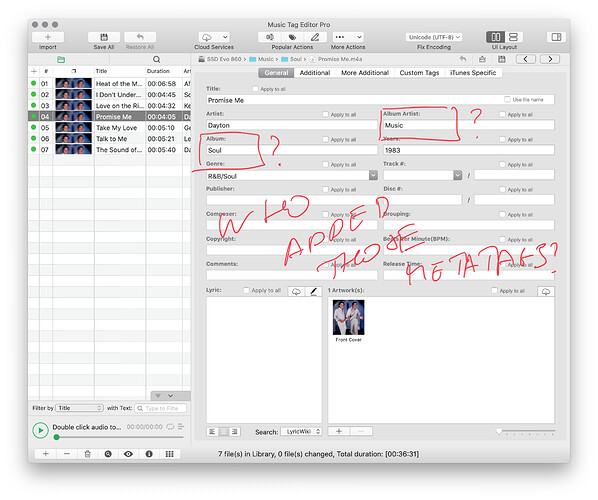Enable Apply to all for Title
598x500 pixels.
pos(255,89)
